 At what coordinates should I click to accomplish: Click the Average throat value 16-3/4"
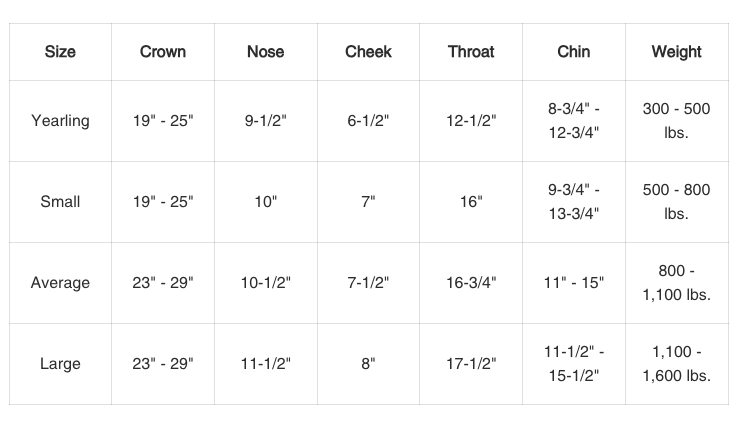point(471,283)
